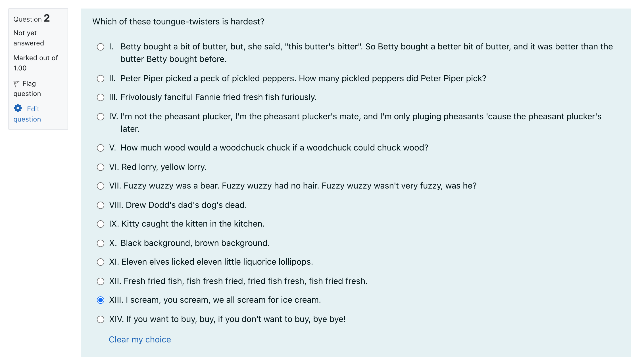Click the gear icon for Edit question
Image resolution: width=642 pixels, height=364 pixels.
18,108
